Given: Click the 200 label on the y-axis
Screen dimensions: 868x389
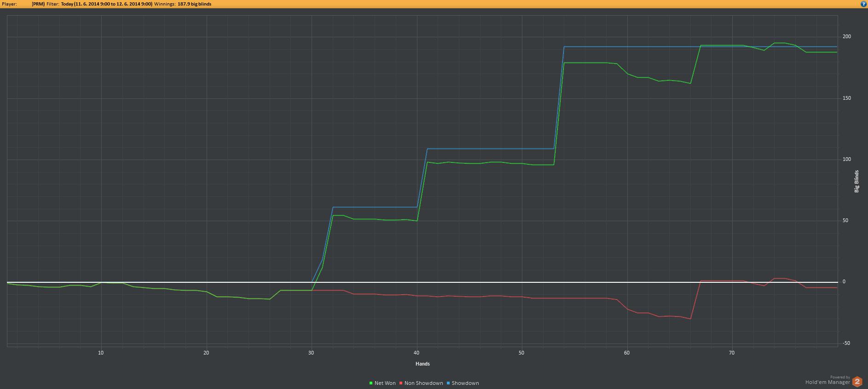Looking at the screenshot, I should pos(846,37).
